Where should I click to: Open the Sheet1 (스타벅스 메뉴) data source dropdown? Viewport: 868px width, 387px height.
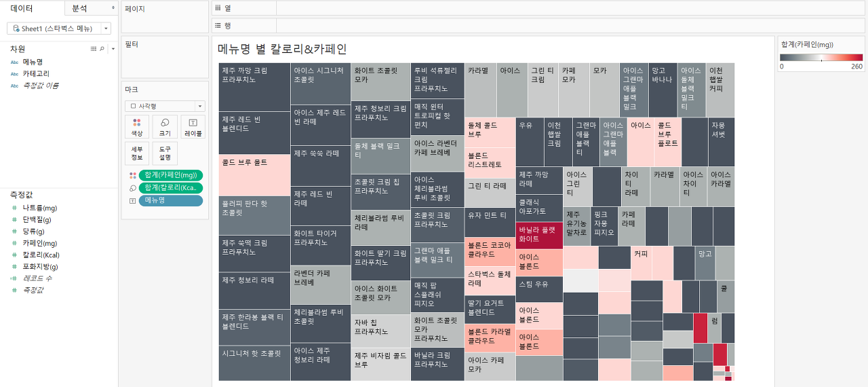pyautogui.click(x=106, y=29)
